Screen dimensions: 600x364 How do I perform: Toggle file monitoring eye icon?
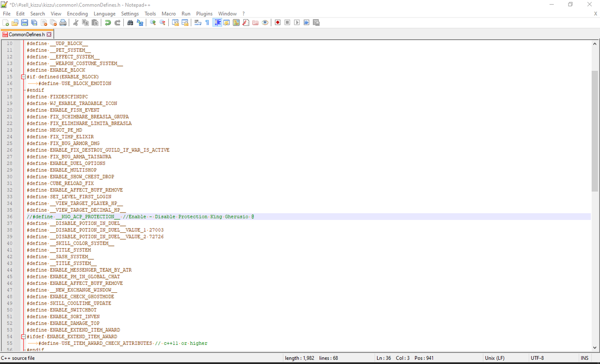(265, 22)
